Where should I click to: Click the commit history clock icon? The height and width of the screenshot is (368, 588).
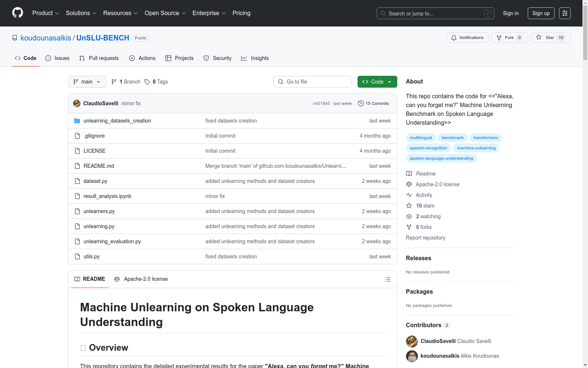pos(361,103)
